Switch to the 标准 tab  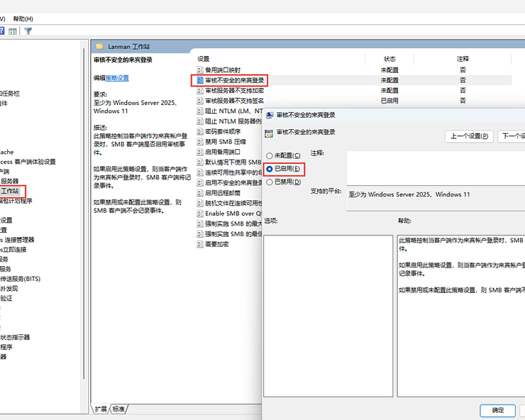(x=119, y=409)
